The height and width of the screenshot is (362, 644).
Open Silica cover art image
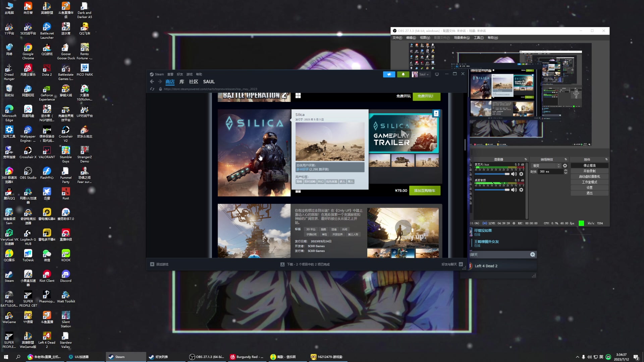[x=254, y=153]
